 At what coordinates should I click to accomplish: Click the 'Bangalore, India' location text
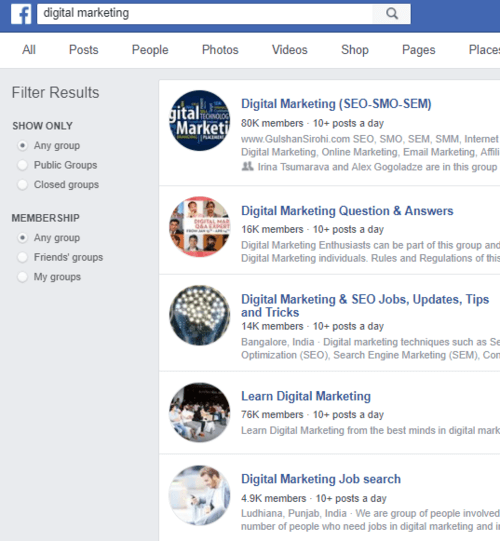(x=277, y=342)
